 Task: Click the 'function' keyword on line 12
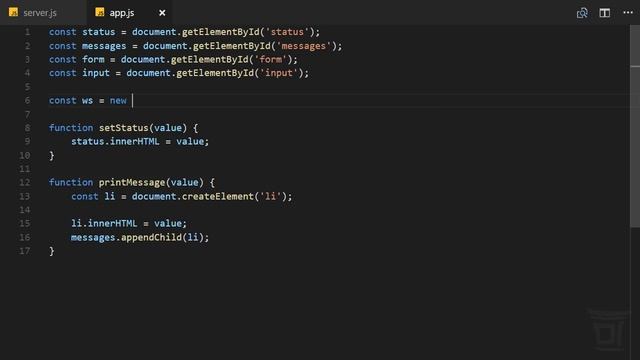pos(71,182)
